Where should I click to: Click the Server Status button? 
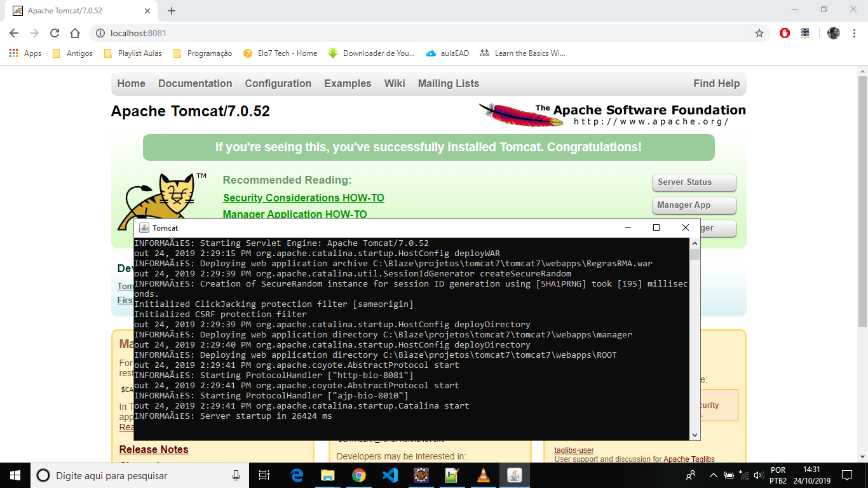click(x=694, y=182)
